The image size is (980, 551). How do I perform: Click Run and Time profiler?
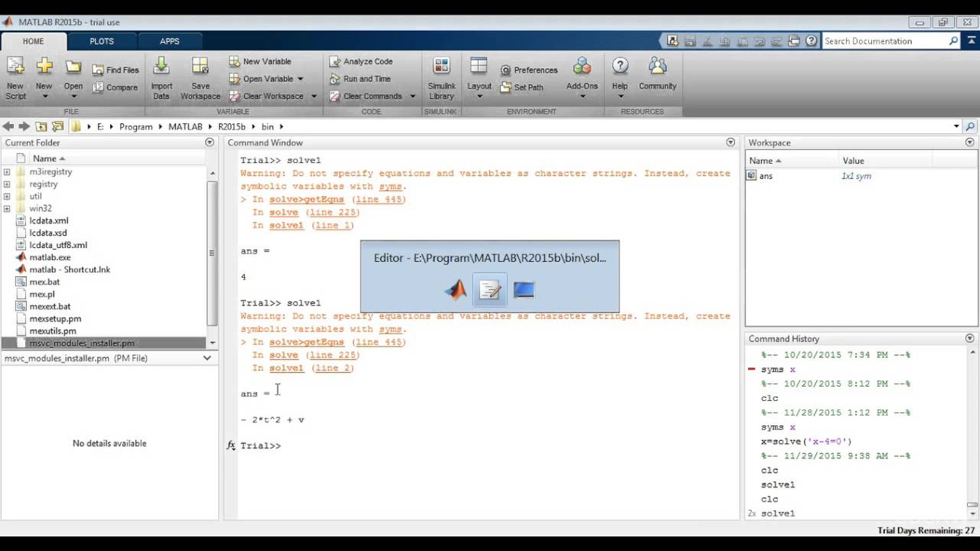[360, 79]
